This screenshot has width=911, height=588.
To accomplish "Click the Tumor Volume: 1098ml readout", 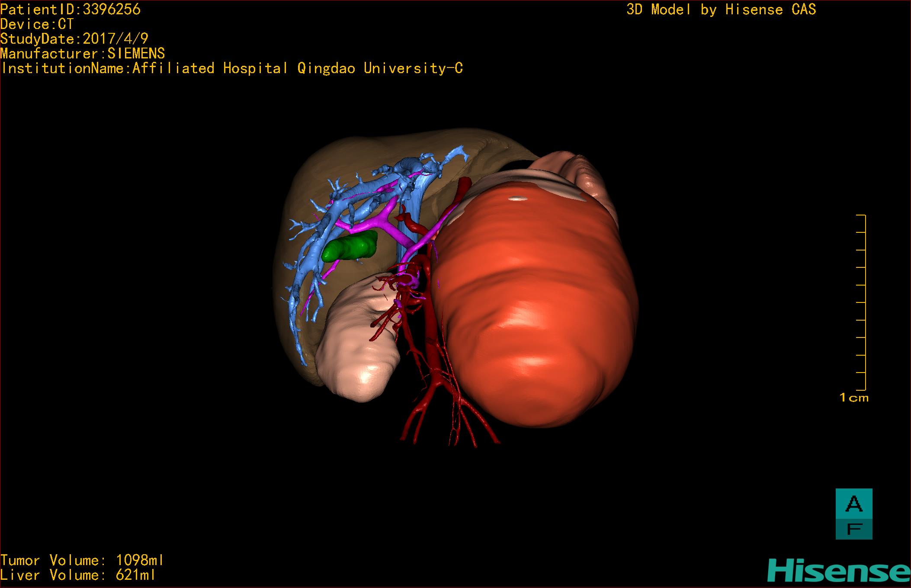I will click(82, 561).
